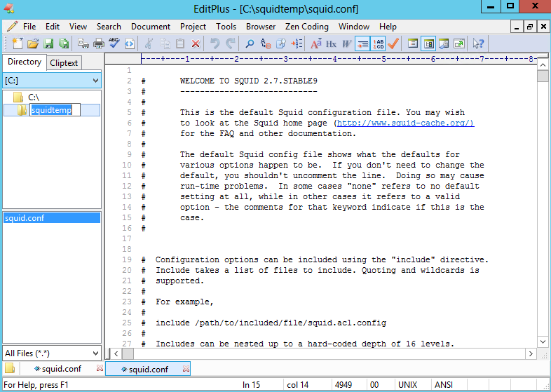Open the File menu
Image resolution: width=551 pixels, height=392 pixels.
pos(29,27)
